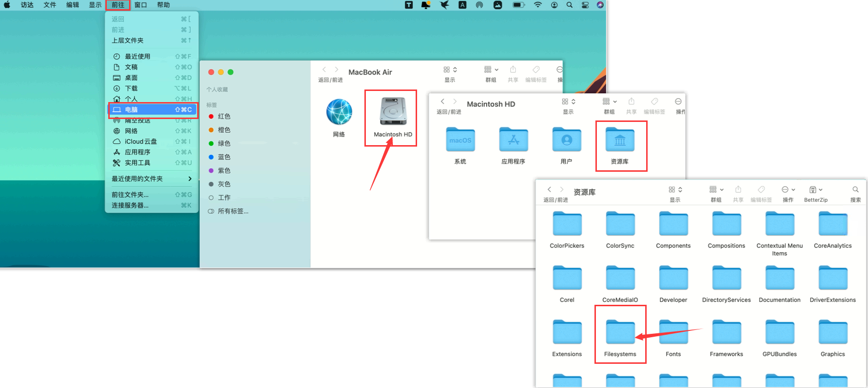This screenshot has height=388, width=868.
Task: Open 群组 dropdown in 资源库 toolbar
Action: [x=716, y=190]
